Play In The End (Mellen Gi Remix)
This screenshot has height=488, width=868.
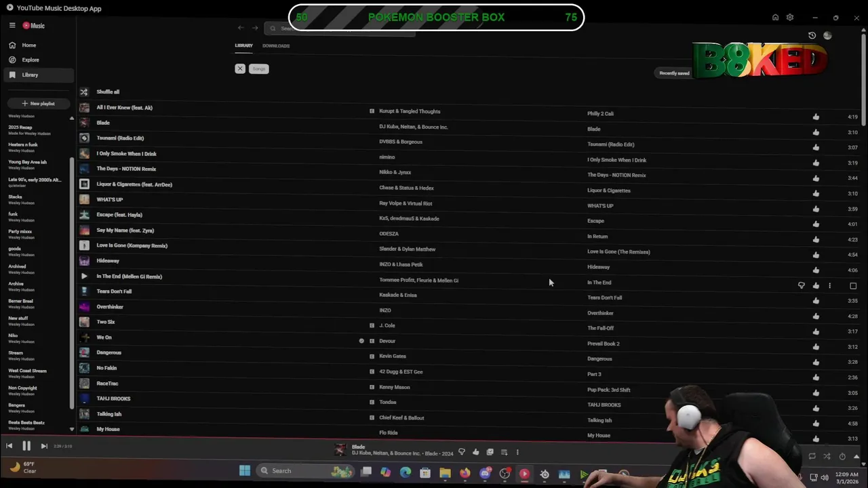(x=84, y=276)
